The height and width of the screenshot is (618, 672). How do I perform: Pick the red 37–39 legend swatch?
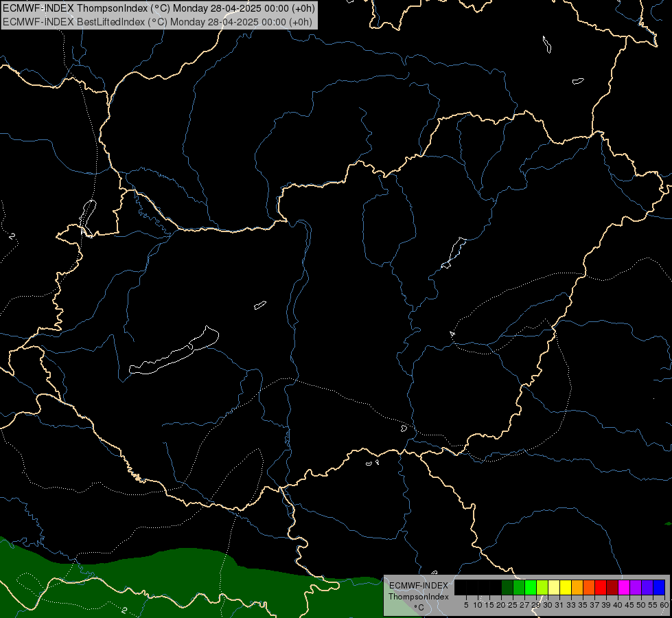point(601,587)
